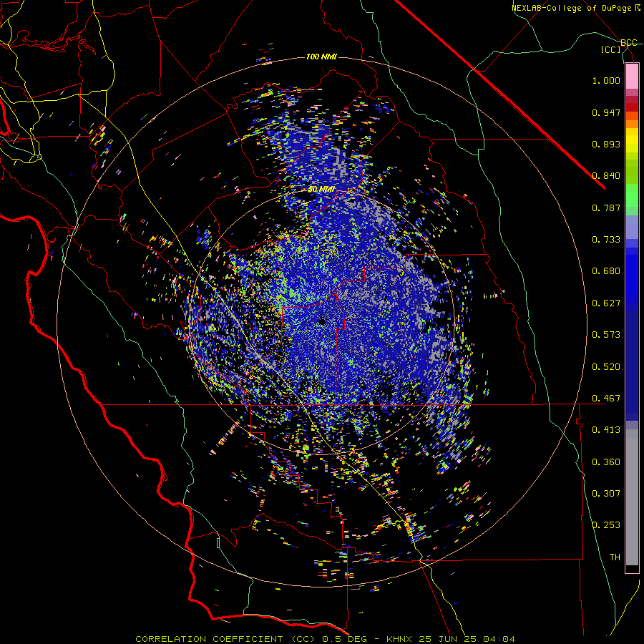This screenshot has height=644, width=644.
Task: Click the 0.520 legend value
Action: [x=606, y=367]
